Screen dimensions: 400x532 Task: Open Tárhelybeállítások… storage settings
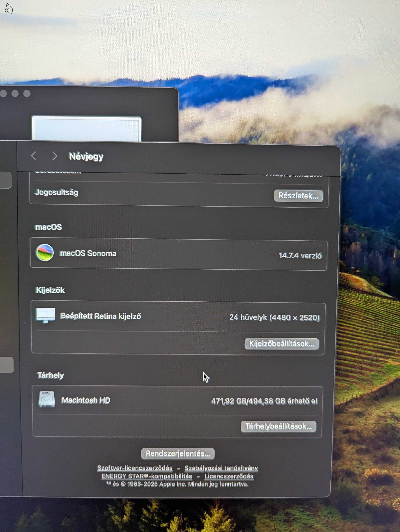coord(278,426)
